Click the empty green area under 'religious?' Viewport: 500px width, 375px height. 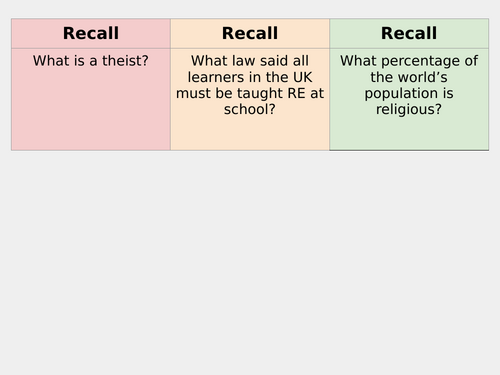409,135
